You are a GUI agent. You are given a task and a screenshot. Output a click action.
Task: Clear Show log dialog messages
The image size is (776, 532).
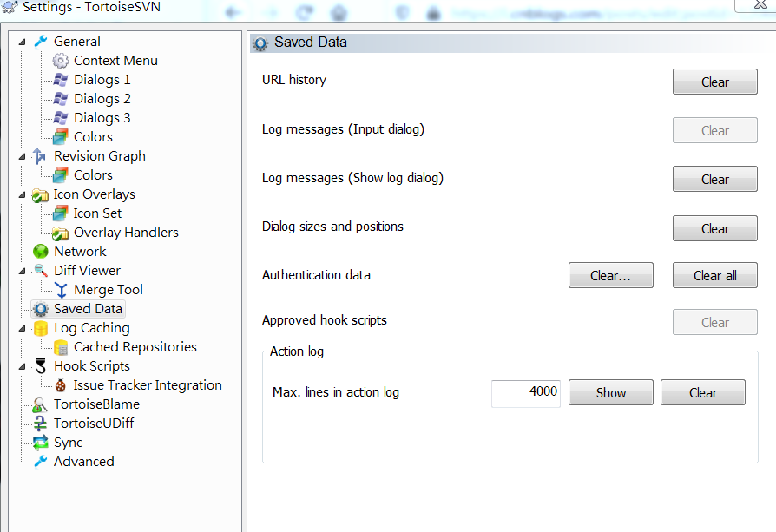click(714, 179)
